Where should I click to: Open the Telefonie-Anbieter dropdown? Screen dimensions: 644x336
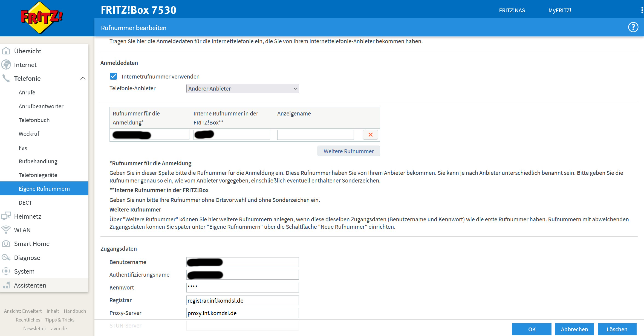coord(242,89)
